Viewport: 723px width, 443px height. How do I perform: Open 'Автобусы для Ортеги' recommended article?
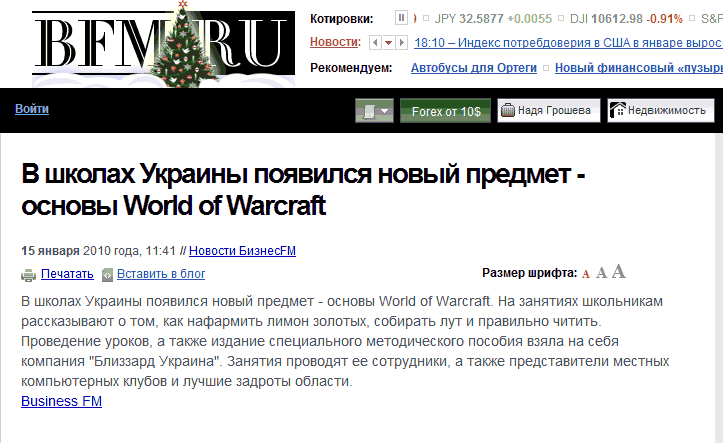pyautogui.click(x=474, y=68)
